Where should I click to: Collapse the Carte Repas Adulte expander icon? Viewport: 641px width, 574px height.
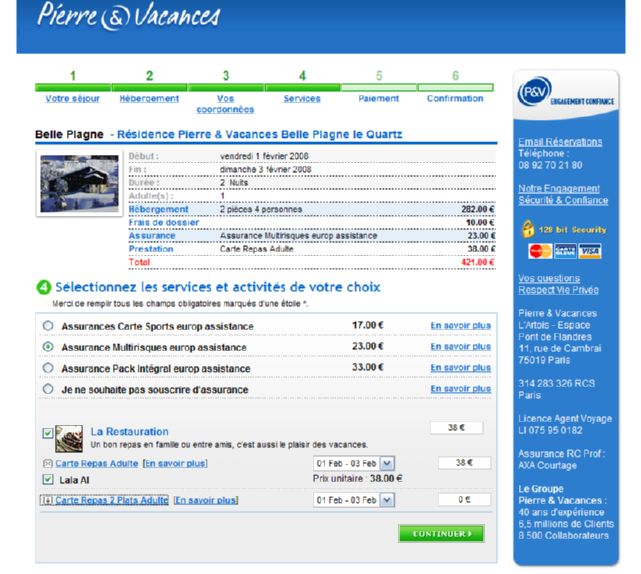pyautogui.click(x=48, y=463)
